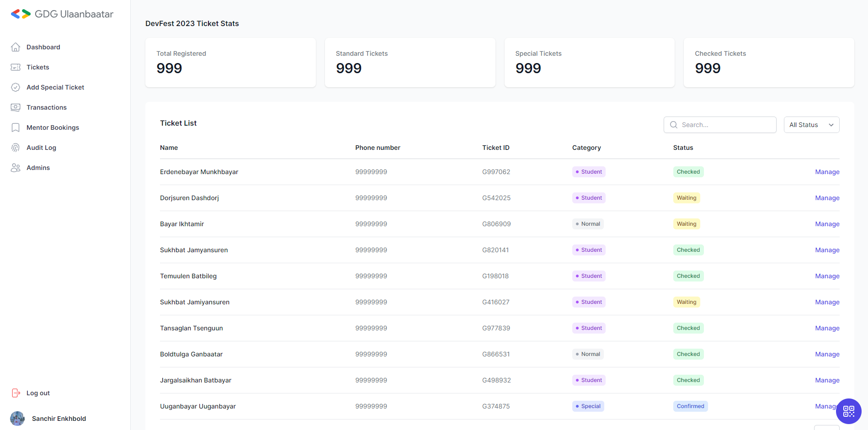Click ticket ID G806909
Viewport: 868px width, 430px height.
[x=496, y=224]
